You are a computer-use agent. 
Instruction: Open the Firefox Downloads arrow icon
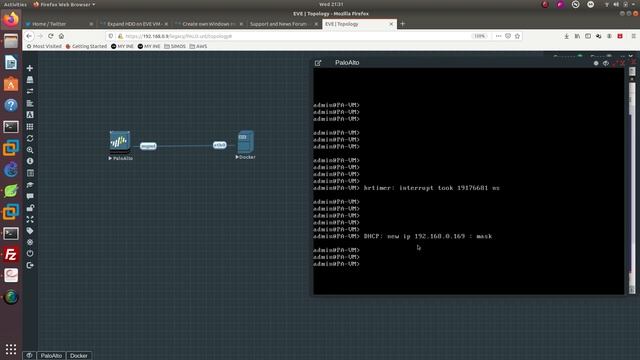pyautogui.click(x=567, y=36)
